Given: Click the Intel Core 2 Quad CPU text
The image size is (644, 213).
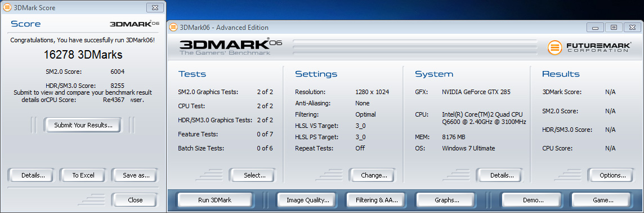Looking at the screenshot, I should coord(484,118).
